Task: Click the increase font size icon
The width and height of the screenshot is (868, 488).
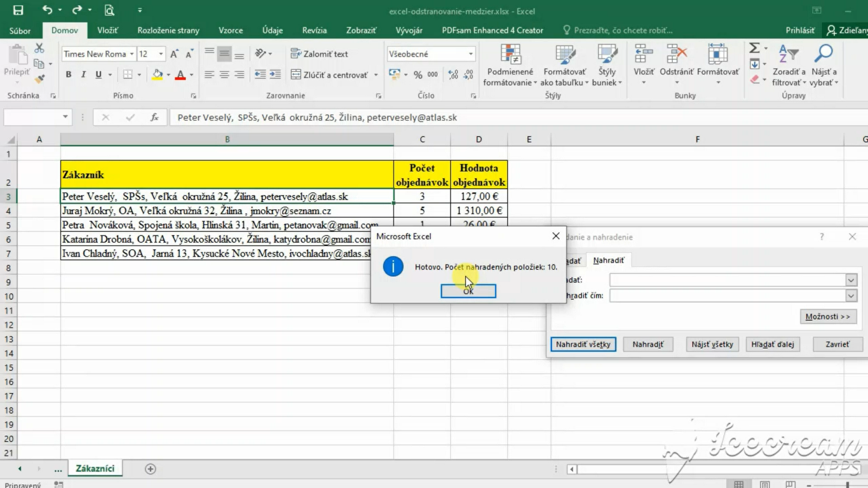Action: pos(175,54)
